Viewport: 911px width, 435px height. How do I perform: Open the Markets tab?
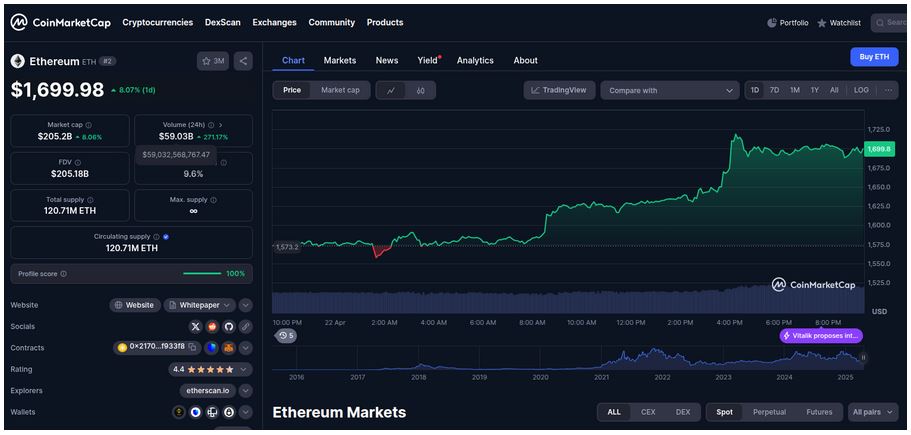point(340,60)
